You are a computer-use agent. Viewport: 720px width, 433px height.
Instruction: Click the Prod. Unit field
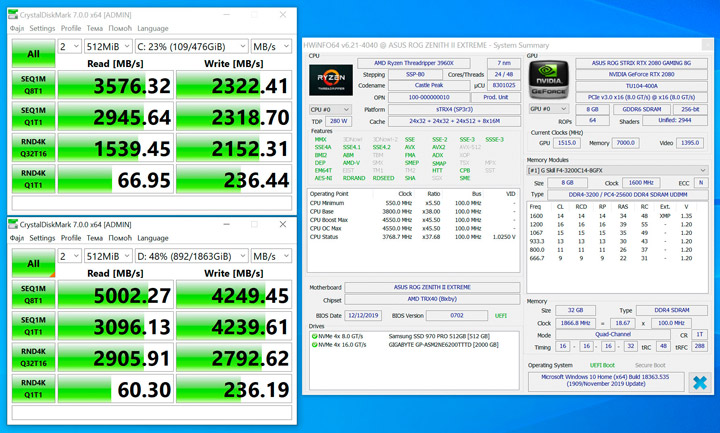496,97
